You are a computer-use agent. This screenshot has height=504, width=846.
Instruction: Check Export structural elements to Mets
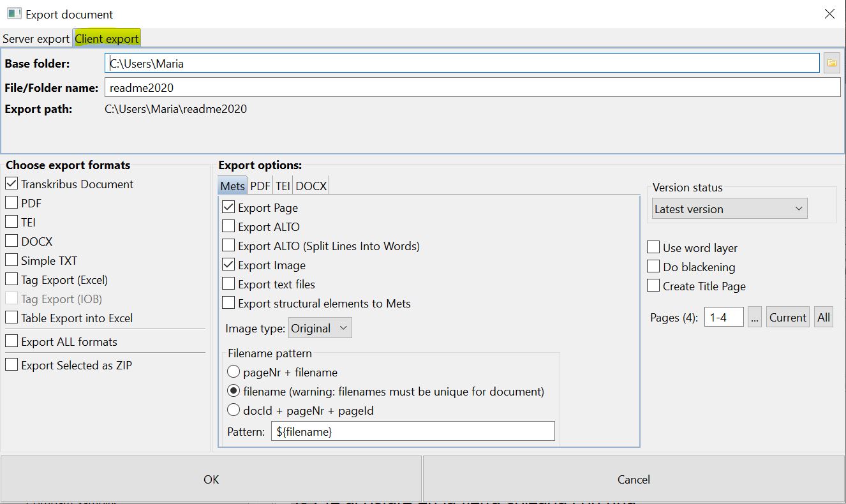[228, 303]
